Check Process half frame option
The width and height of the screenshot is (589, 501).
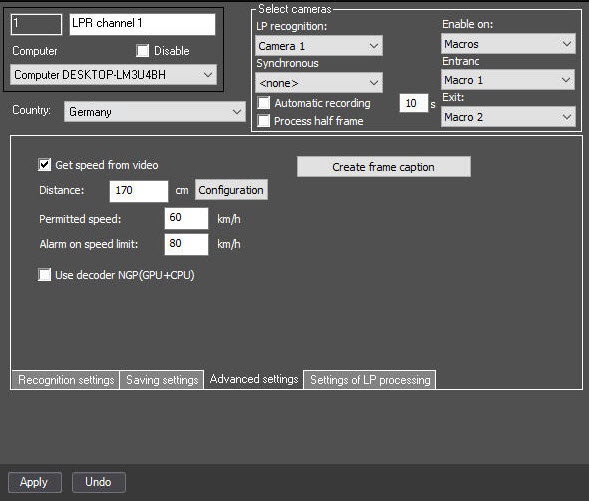[x=263, y=121]
